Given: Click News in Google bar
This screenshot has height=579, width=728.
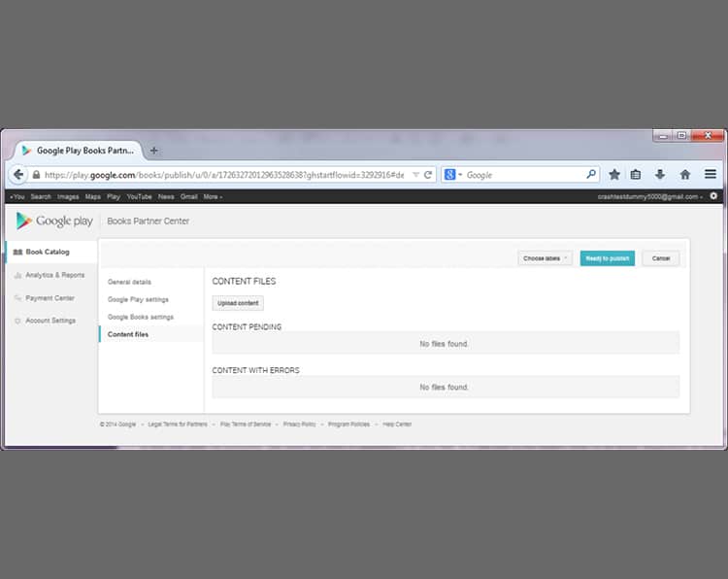Looking at the screenshot, I should tap(166, 196).
